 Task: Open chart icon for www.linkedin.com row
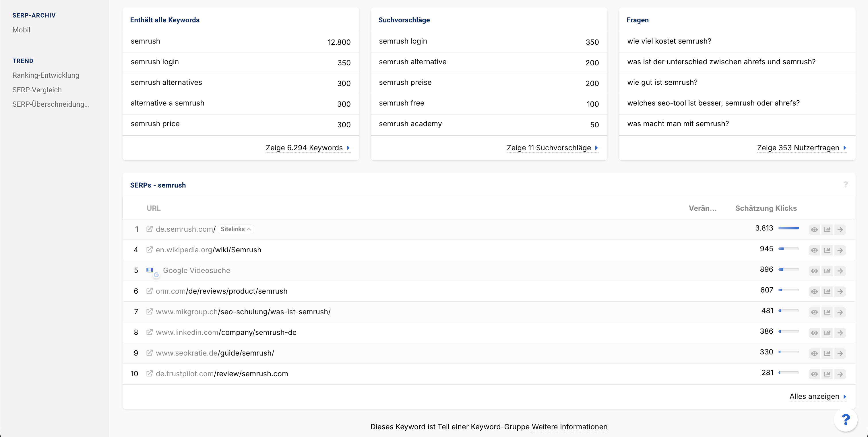827,333
